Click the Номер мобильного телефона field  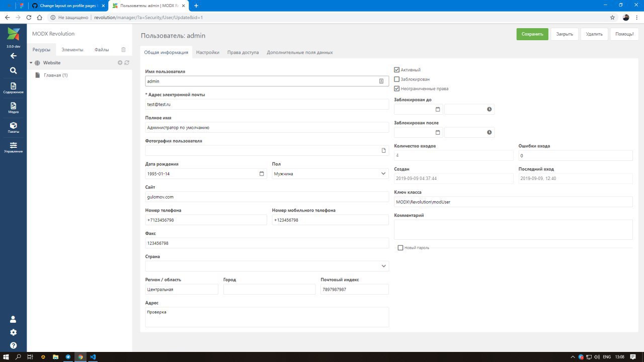point(331,220)
